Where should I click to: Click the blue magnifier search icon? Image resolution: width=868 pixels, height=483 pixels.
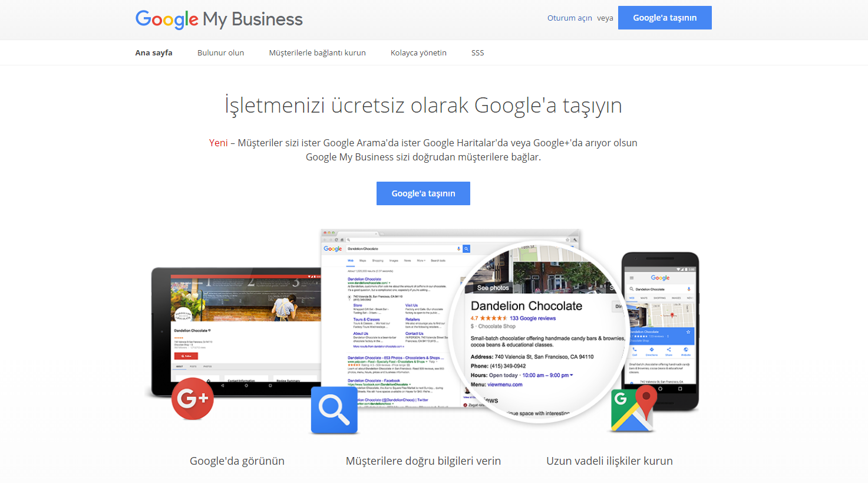click(334, 410)
